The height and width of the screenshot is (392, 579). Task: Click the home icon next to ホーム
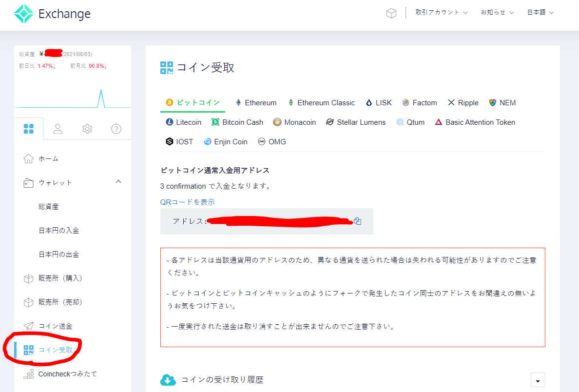point(29,158)
